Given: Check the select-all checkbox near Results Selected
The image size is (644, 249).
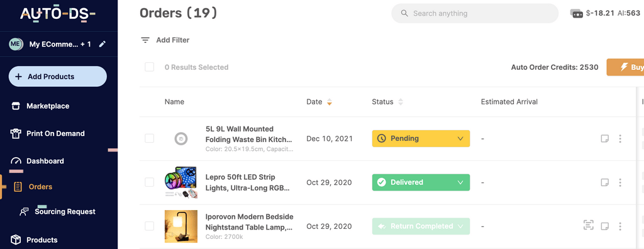Looking at the screenshot, I should [x=150, y=67].
